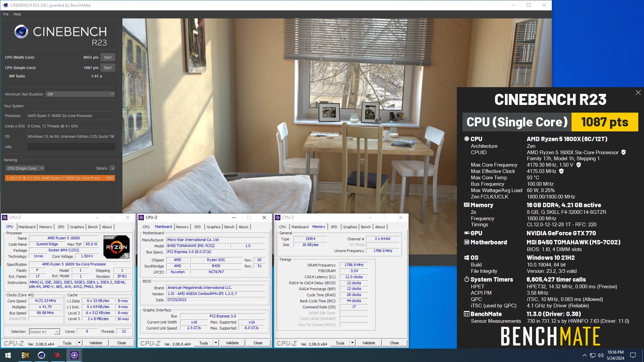Open Tools dropdown arrow in left CPU-Z
Viewport: 644px width, 362px height.
(x=79, y=343)
